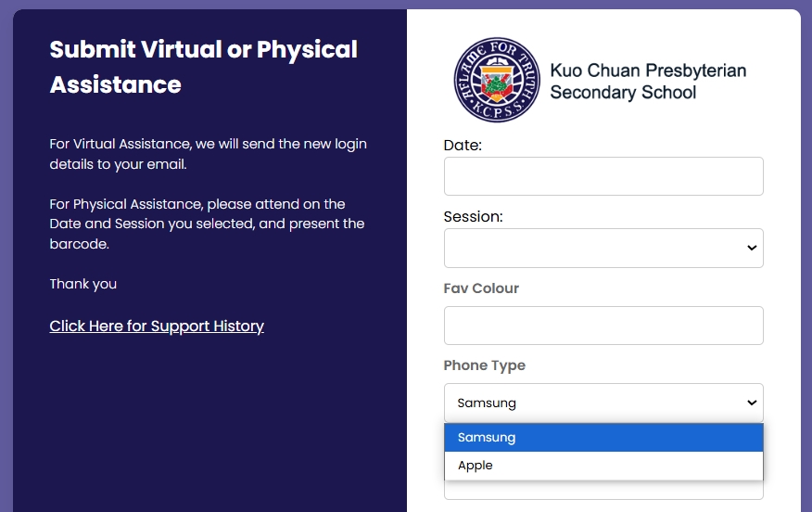Click the Thank you text
Viewport: 812px width, 512px height.
[82, 284]
